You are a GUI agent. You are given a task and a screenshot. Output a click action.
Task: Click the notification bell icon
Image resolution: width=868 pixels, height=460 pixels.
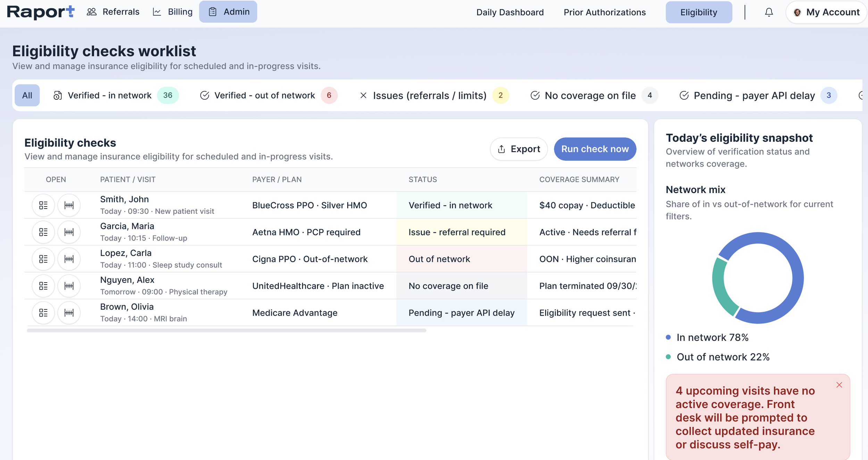(769, 12)
